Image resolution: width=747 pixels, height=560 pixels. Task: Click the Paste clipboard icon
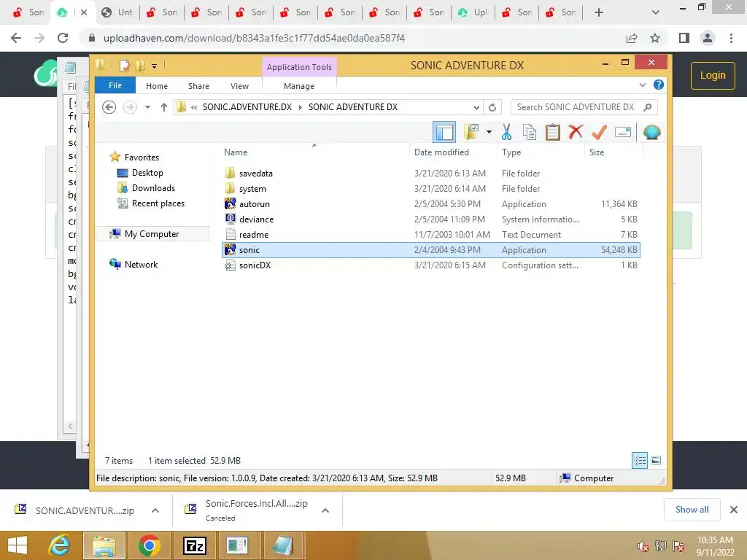(x=553, y=132)
